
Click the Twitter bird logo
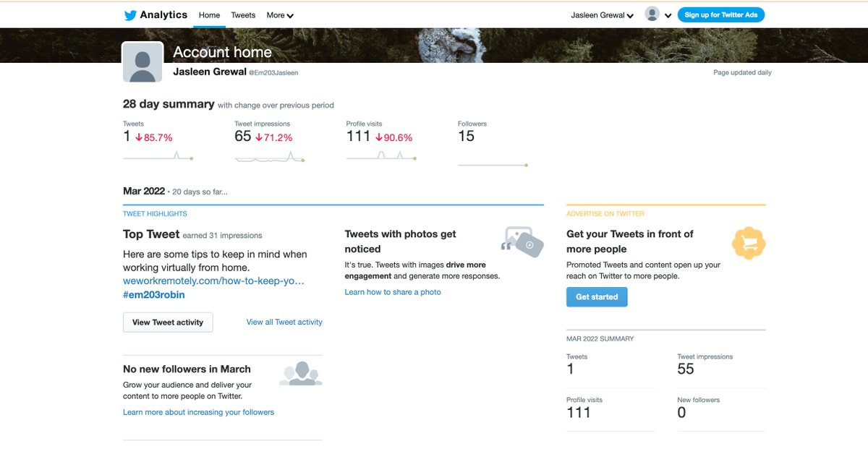(130, 15)
